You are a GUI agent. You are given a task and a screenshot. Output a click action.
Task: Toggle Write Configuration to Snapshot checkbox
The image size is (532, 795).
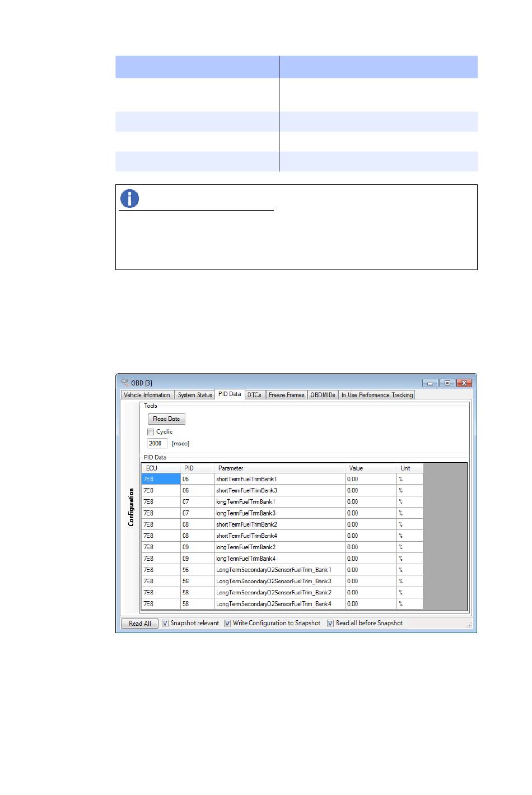(227, 623)
